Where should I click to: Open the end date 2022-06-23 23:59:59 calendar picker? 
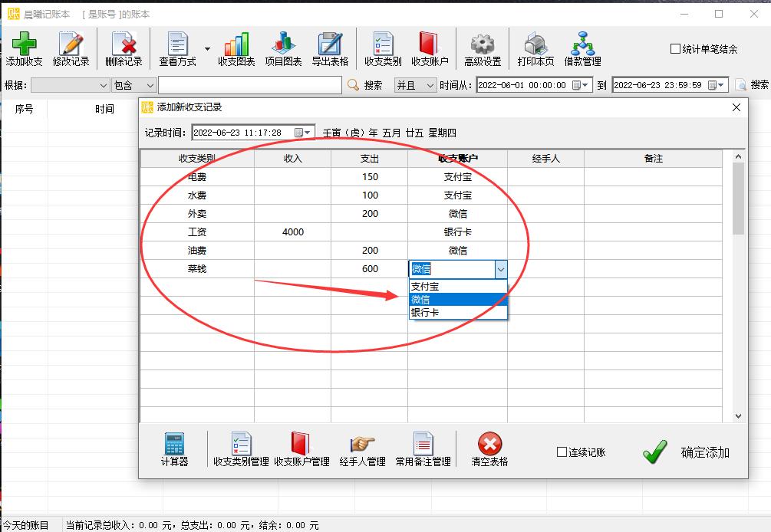click(717, 85)
